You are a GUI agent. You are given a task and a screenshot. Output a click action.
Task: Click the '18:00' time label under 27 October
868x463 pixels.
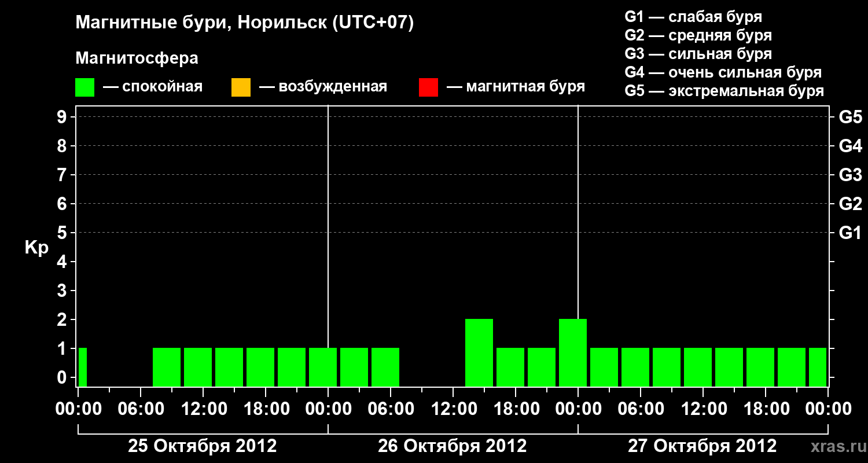pos(766,409)
